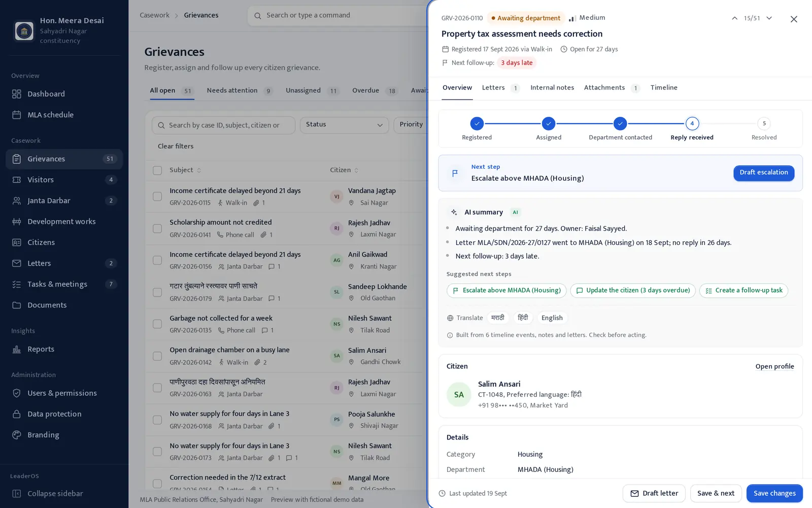Check the GRV-2026-0115 row checkbox
Screen dimensions: 812x508
click(x=157, y=196)
